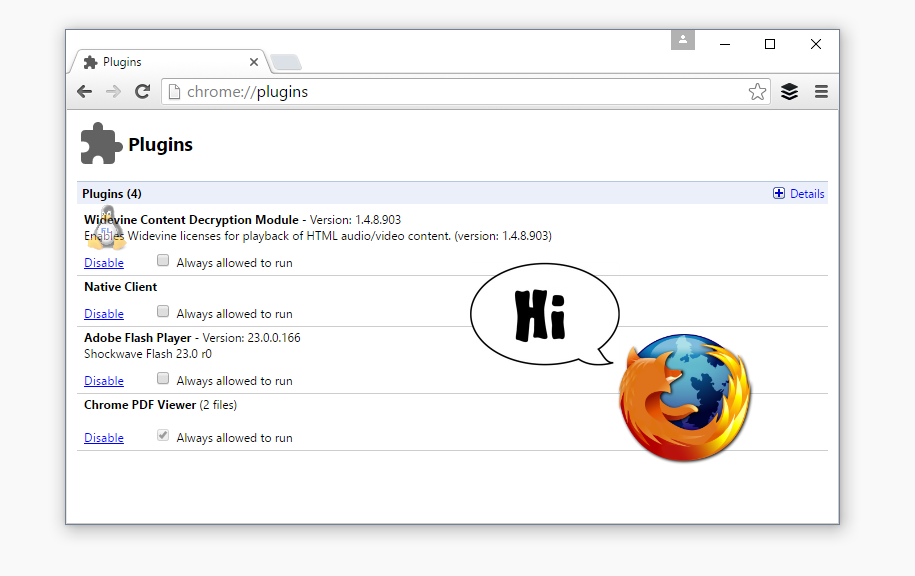Maximize the Chrome window
Image resolution: width=915 pixels, height=576 pixels.
(x=770, y=44)
